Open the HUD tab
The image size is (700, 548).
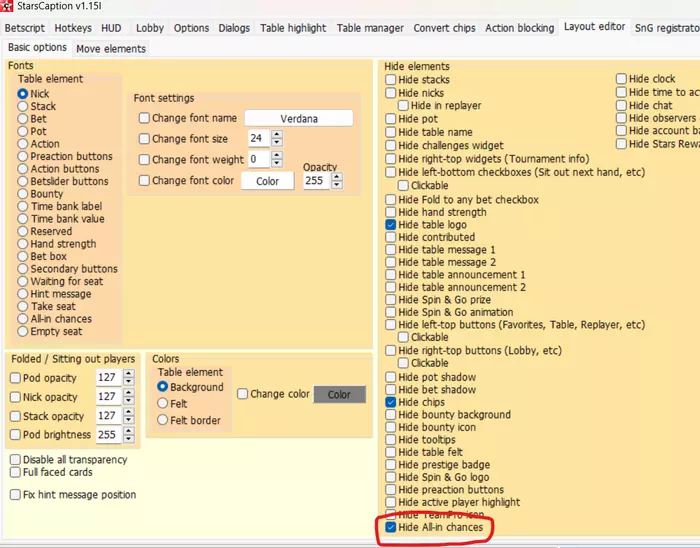111,28
